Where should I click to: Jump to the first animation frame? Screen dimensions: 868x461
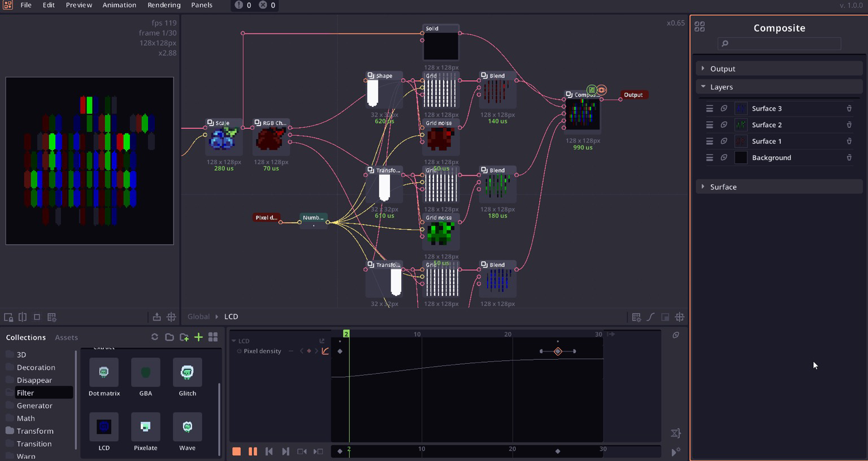coord(269,451)
